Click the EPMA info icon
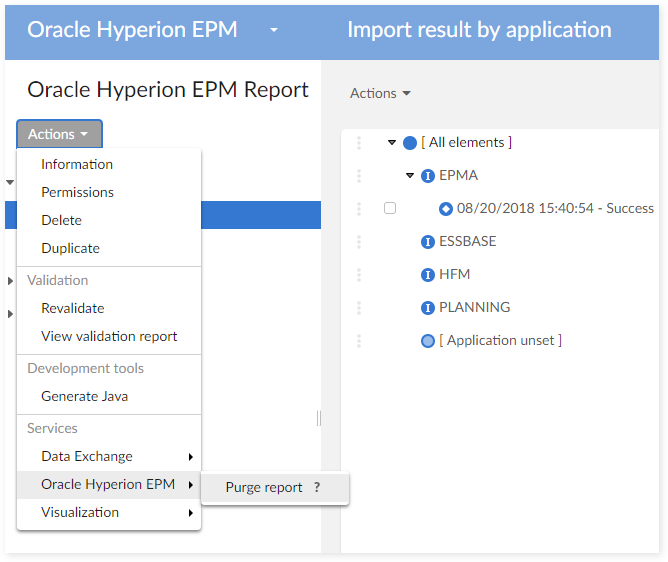Screen dimensions: 668x562 (x=428, y=176)
